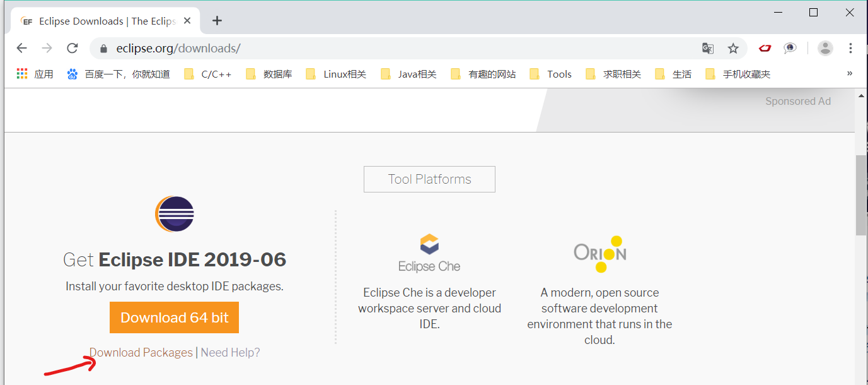Close the Eclipse Downloads tab
This screenshot has height=385, width=868.
187,21
